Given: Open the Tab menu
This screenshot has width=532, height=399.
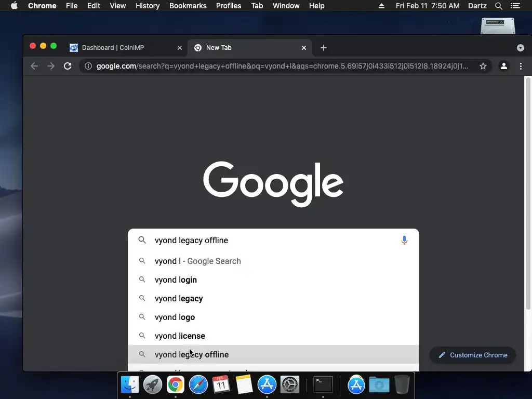Looking at the screenshot, I should pos(257,6).
